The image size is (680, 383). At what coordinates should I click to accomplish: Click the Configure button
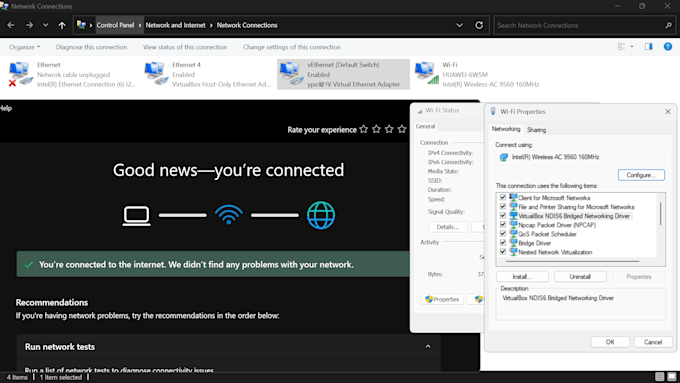tap(641, 175)
